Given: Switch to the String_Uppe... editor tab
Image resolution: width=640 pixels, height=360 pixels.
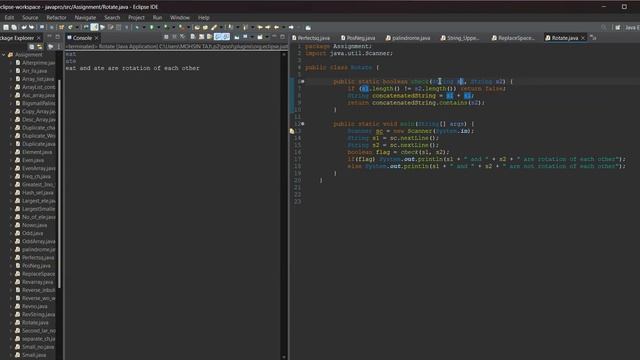Looking at the screenshot, I should (x=460, y=38).
